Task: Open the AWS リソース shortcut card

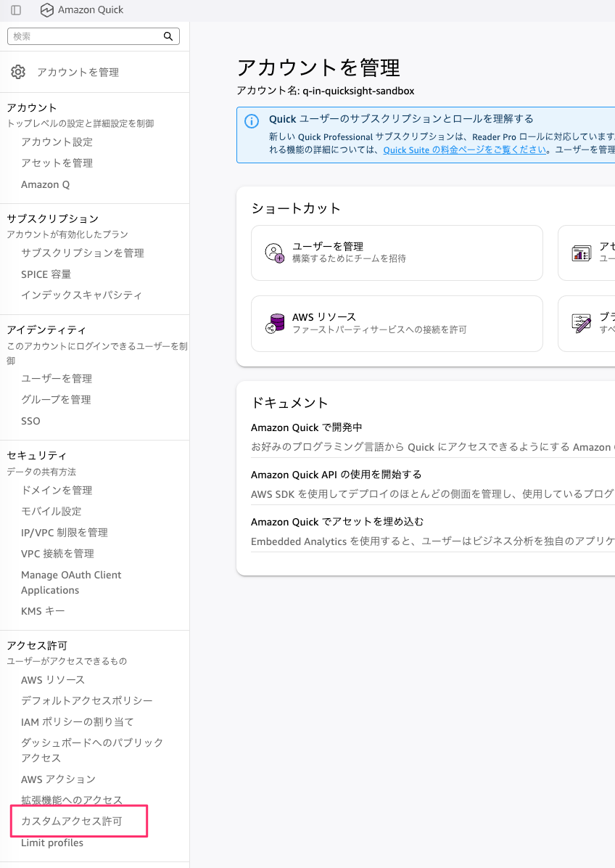Action: [397, 324]
